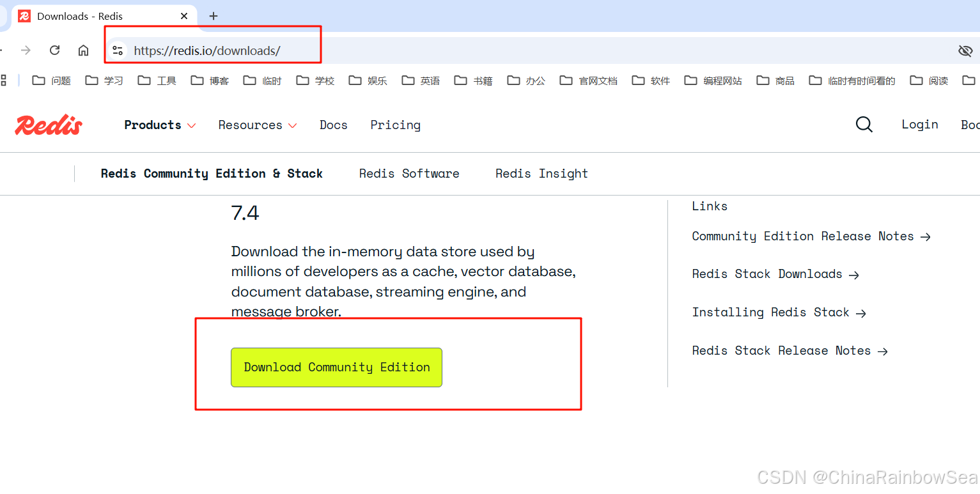The image size is (980, 494).
Task: Open the 英语 bookmark folder
Action: [x=421, y=81]
